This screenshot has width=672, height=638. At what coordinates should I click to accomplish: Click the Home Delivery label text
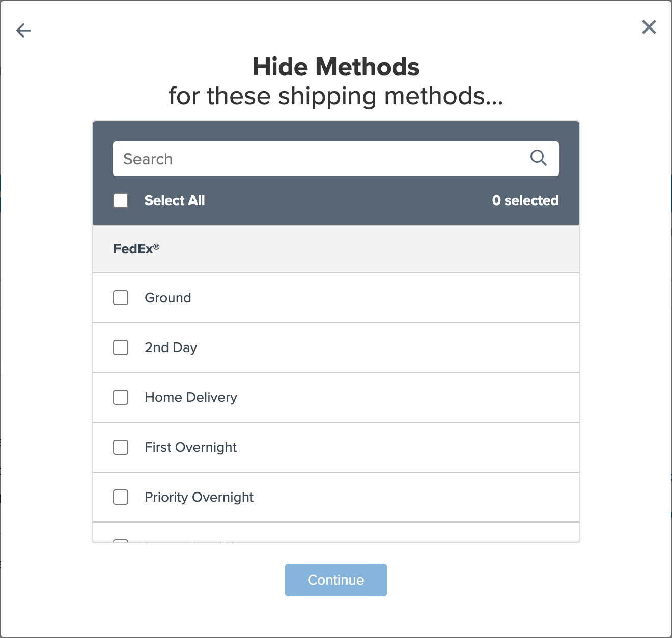[x=191, y=397]
